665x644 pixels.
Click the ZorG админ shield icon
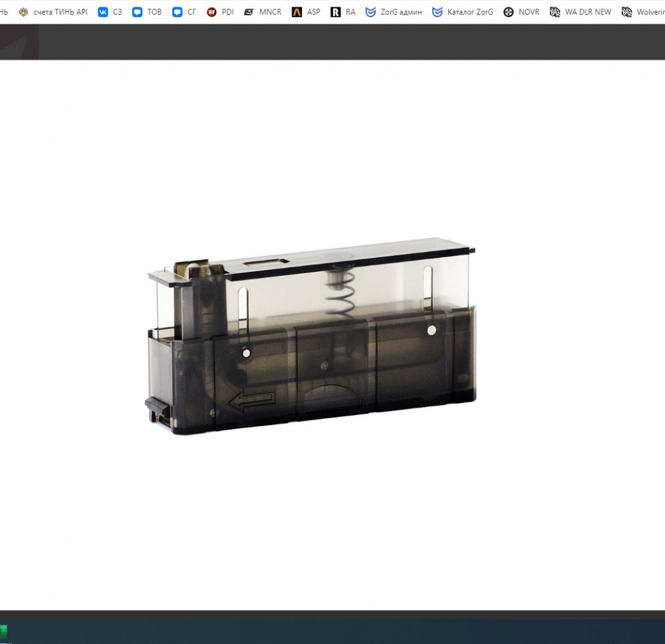pyautogui.click(x=370, y=12)
